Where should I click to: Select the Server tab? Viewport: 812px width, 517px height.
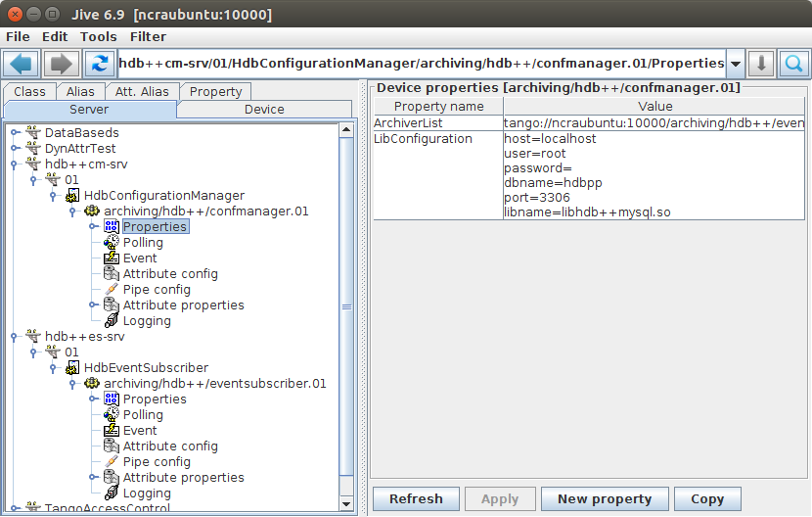coord(89,110)
